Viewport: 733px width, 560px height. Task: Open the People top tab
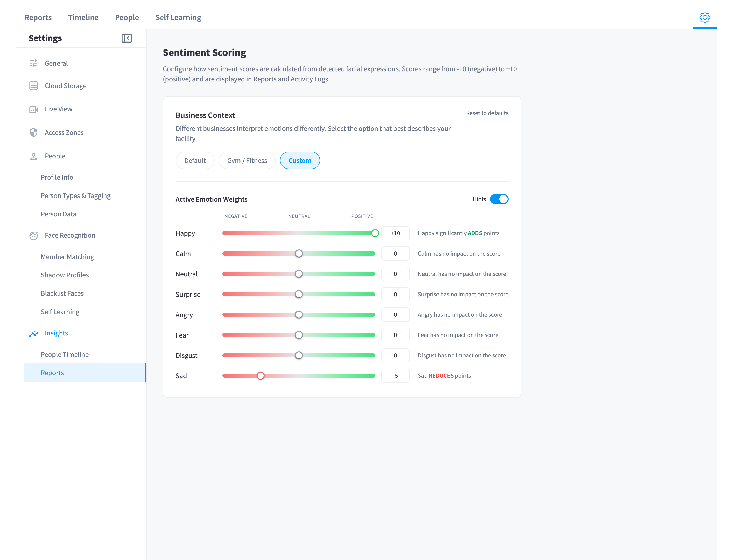127,17
